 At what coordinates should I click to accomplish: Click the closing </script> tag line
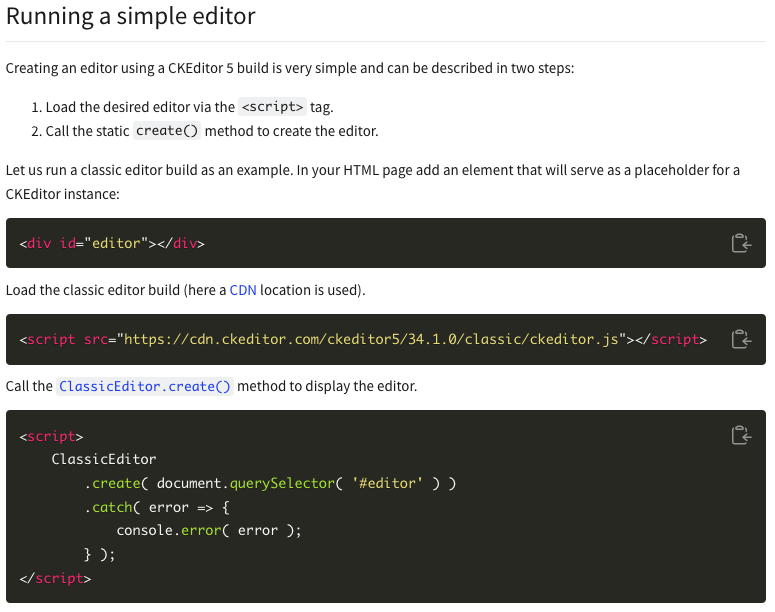[x=55, y=578]
